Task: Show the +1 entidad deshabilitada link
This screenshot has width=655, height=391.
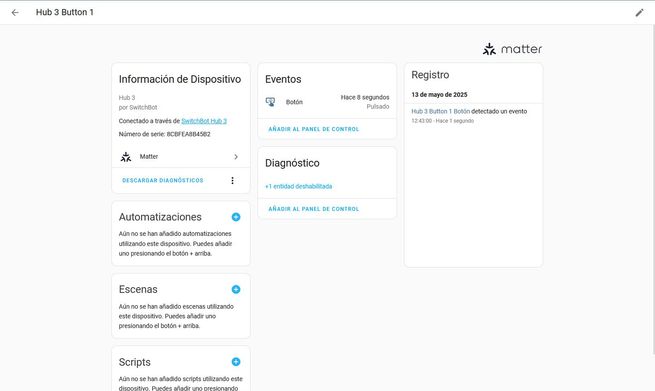Action: [299, 186]
